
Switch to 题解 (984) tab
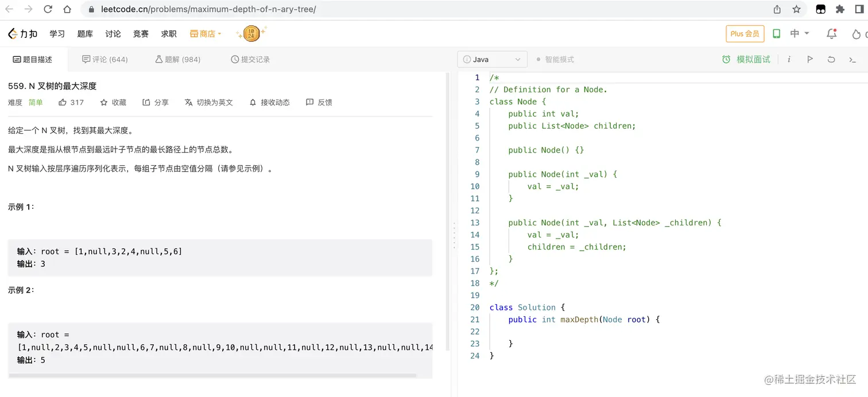(178, 60)
